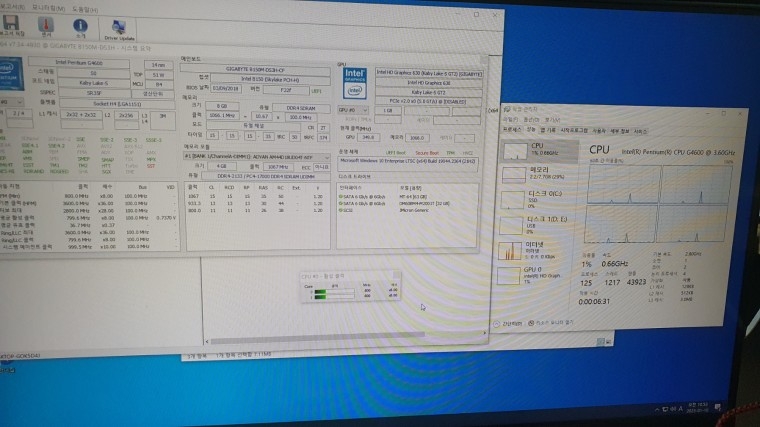The image size is (760, 427).
Task: Open 옵션(O) menu in Task Manager
Action: click(x=531, y=120)
